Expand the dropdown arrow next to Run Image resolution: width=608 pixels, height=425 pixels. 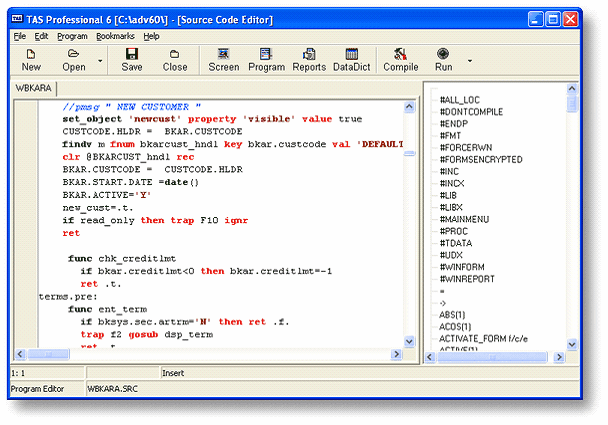click(470, 61)
